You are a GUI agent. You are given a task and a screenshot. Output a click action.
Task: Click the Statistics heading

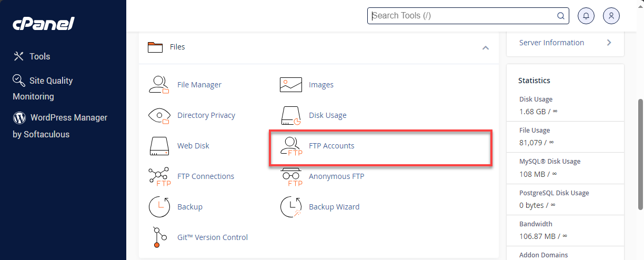pos(534,81)
